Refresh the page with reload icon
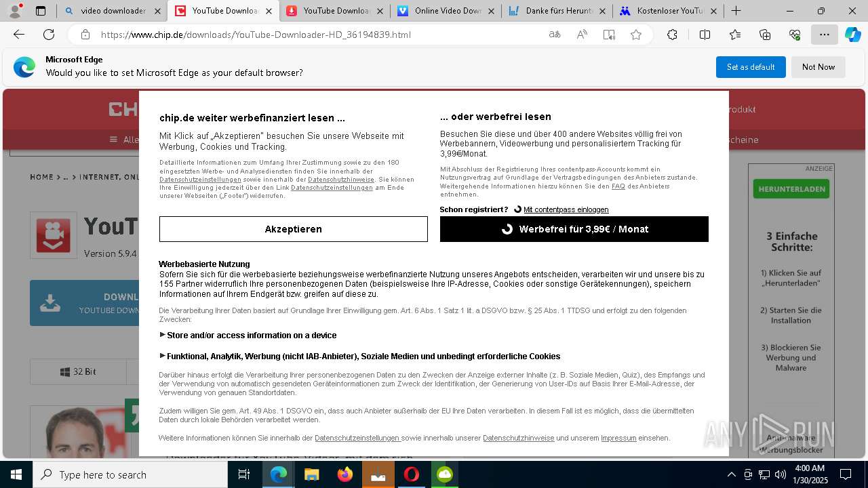The image size is (868, 488). click(x=49, y=35)
